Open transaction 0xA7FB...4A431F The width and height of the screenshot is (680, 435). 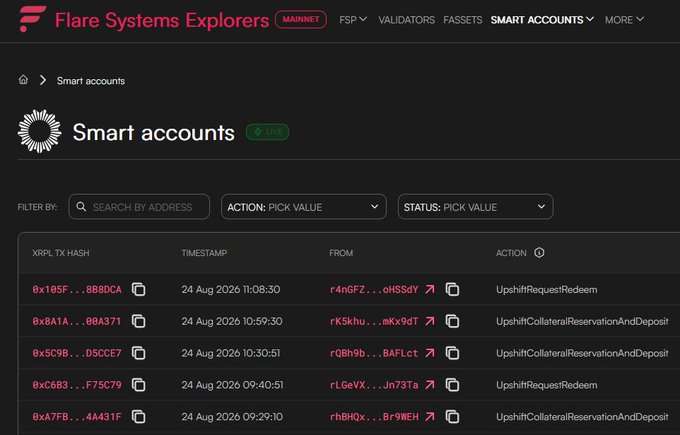click(x=77, y=417)
